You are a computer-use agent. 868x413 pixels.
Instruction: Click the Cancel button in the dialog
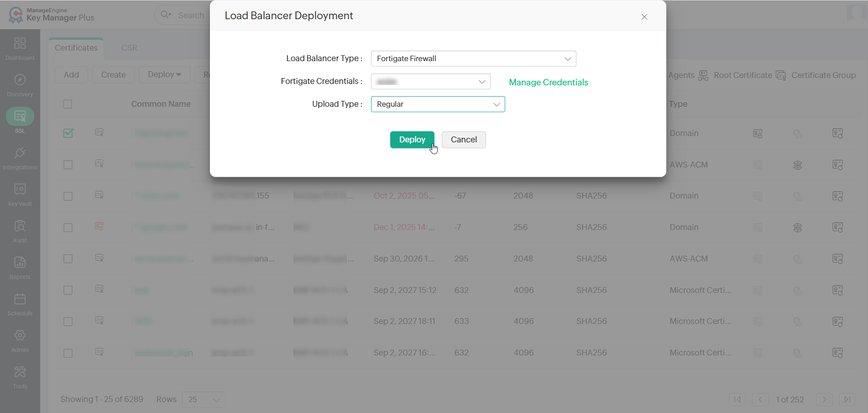click(464, 140)
